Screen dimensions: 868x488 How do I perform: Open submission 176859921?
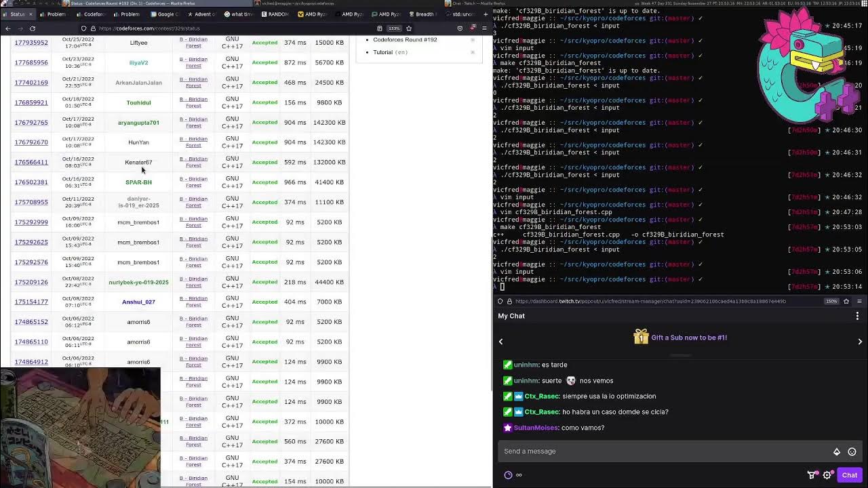(x=31, y=102)
